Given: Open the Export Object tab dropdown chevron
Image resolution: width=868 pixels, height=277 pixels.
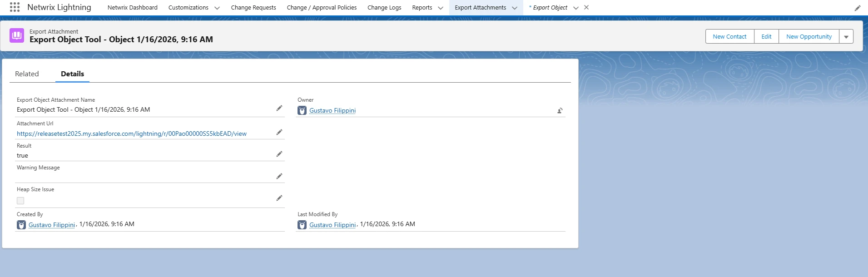Looking at the screenshot, I should [x=576, y=8].
